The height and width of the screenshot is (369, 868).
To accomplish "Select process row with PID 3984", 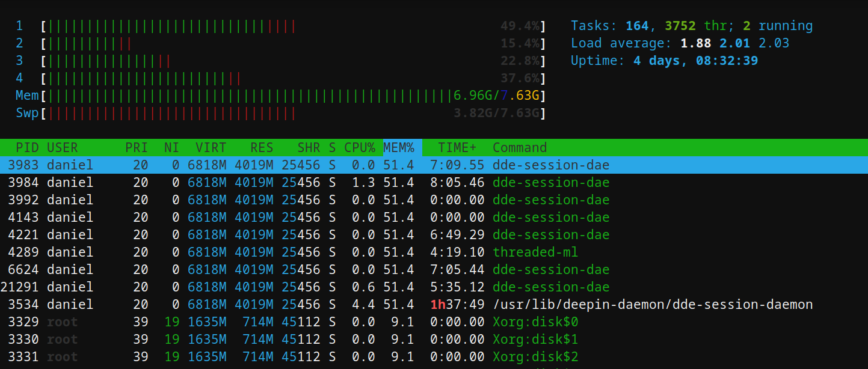I will tap(434, 183).
